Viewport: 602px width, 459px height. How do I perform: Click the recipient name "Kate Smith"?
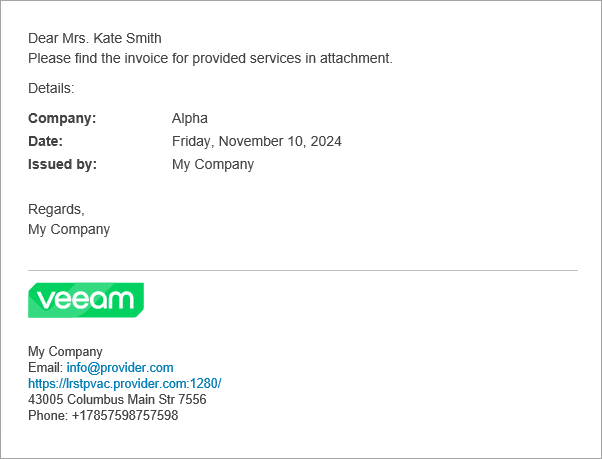click(127, 38)
